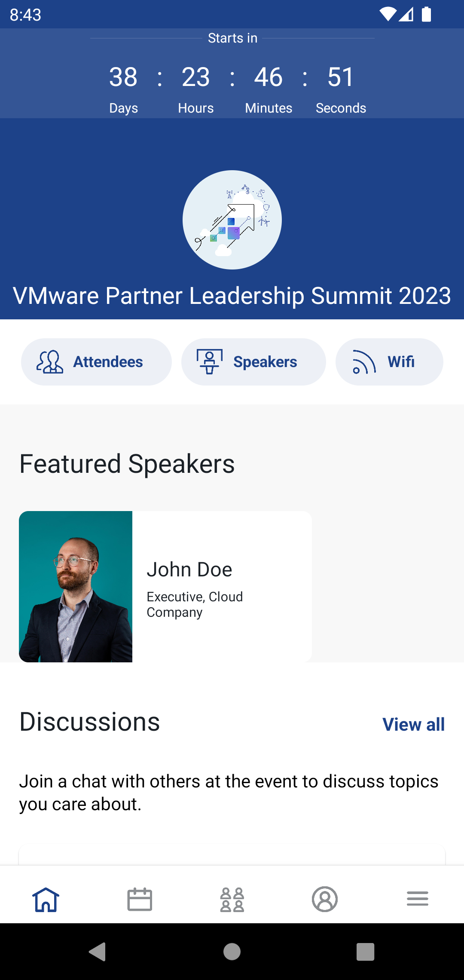Click View all discussions link
Image resolution: width=464 pixels, height=980 pixels.
pyautogui.click(x=413, y=724)
